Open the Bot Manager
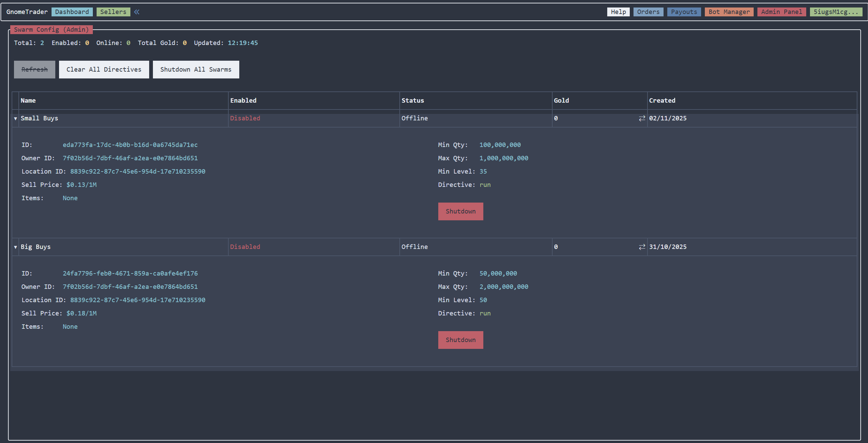The image size is (868, 443). click(x=729, y=12)
